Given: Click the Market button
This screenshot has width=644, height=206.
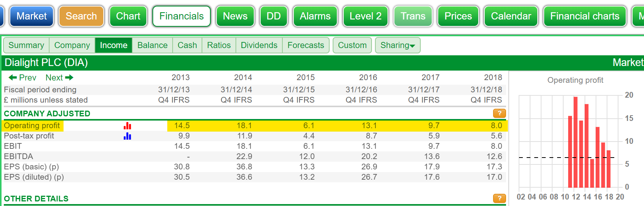Looking at the screenshot, I should 32,16.
